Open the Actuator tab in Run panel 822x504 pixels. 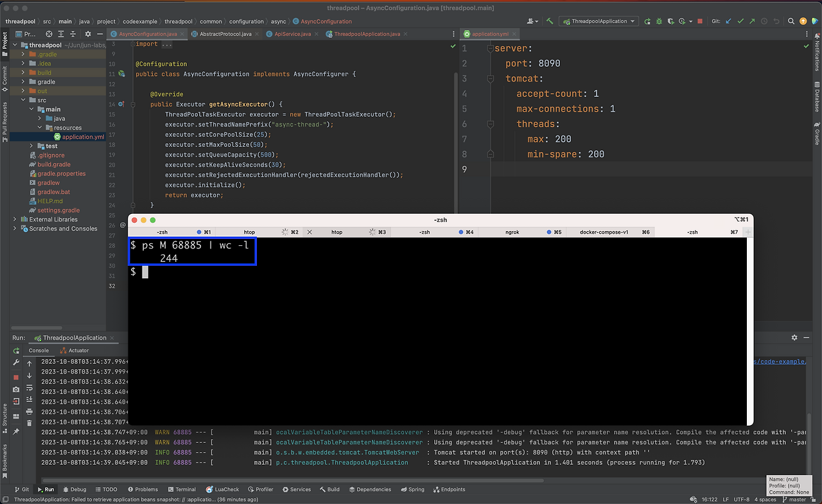(74, 351)
